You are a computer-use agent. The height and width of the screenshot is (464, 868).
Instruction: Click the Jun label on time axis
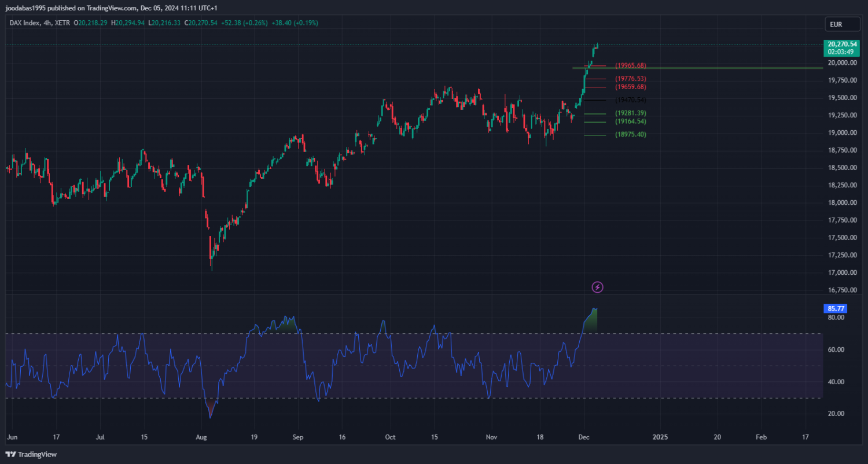point(11,437)
